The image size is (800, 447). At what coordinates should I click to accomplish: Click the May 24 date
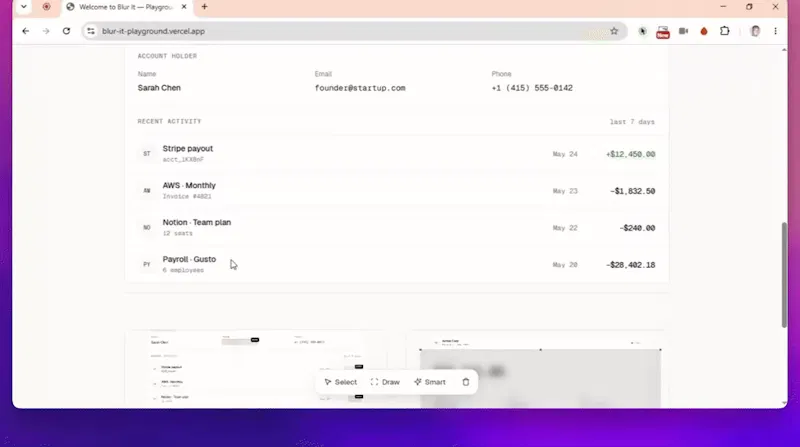[x=565, y=154]
